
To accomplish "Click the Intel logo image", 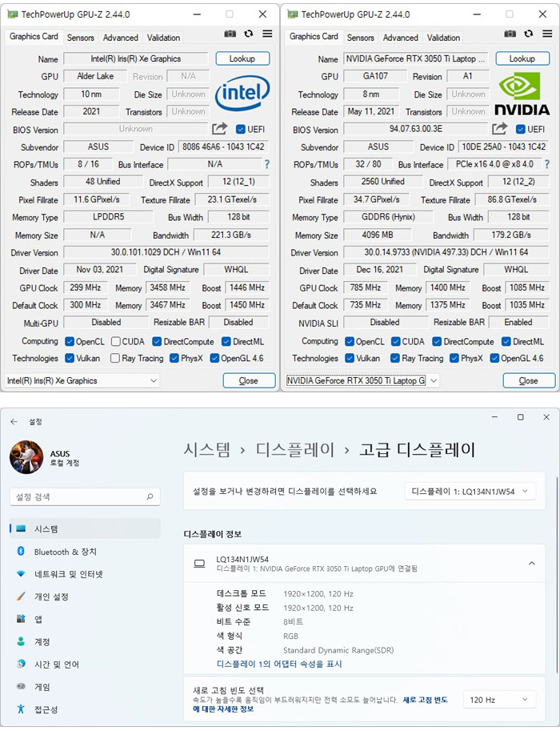I will click(x=242, y=93).
